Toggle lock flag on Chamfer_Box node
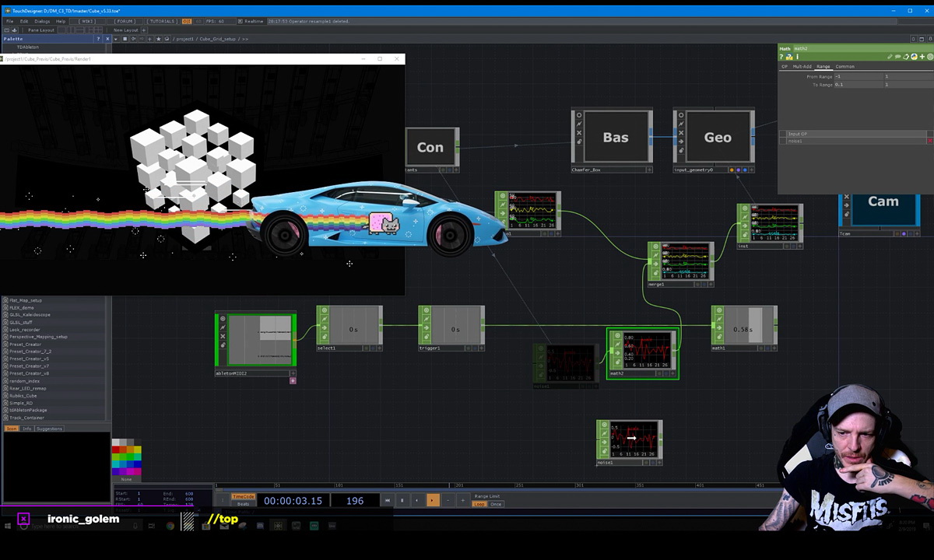The width and height of the screenshot is (934, 560). (578, 142)
